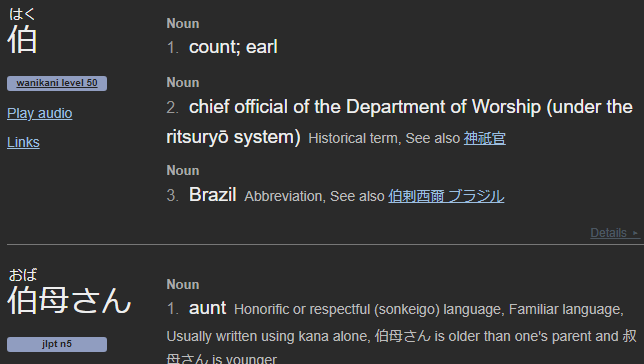The height and width of the screenshot is (364, 644).
Task: Follow the See also link 神祇官
Action: [x=485, y=138]
